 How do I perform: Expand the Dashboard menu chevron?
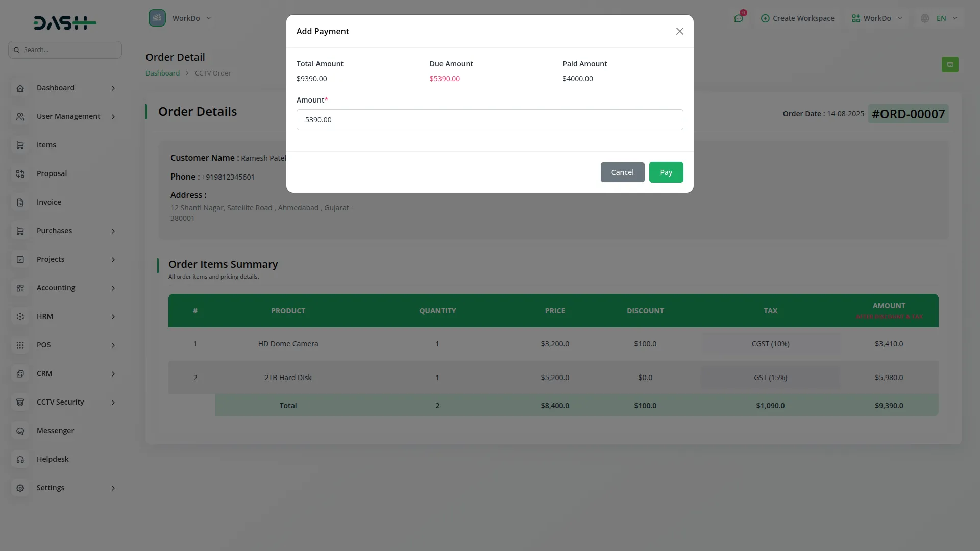(x=113, y=88)
